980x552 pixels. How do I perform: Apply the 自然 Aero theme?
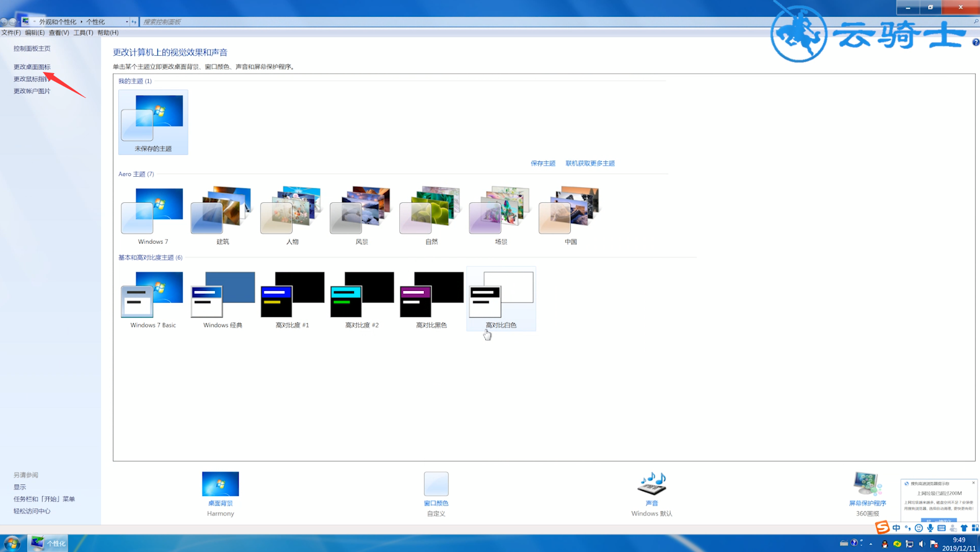(431, 215)
